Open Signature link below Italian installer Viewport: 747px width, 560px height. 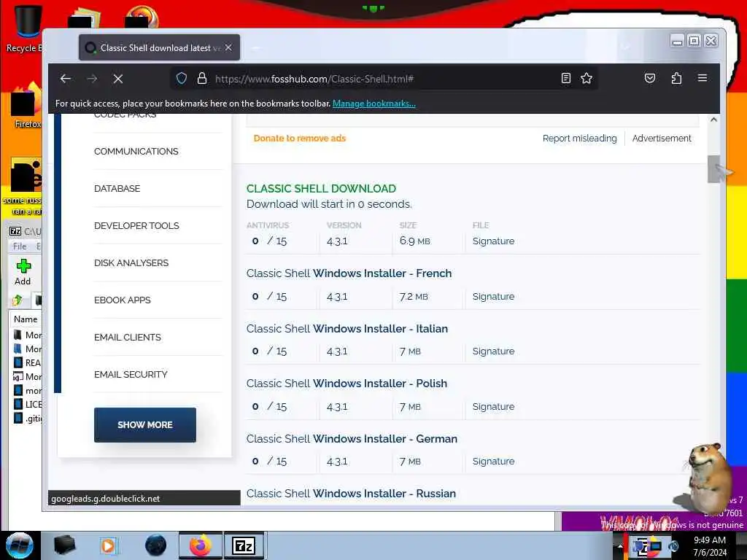click(493, 351)
